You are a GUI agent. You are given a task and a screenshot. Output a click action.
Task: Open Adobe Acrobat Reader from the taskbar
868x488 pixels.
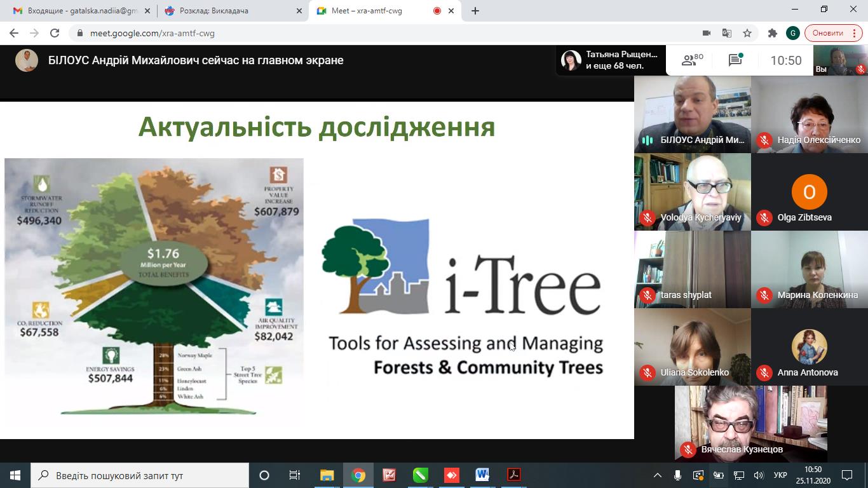513,475
